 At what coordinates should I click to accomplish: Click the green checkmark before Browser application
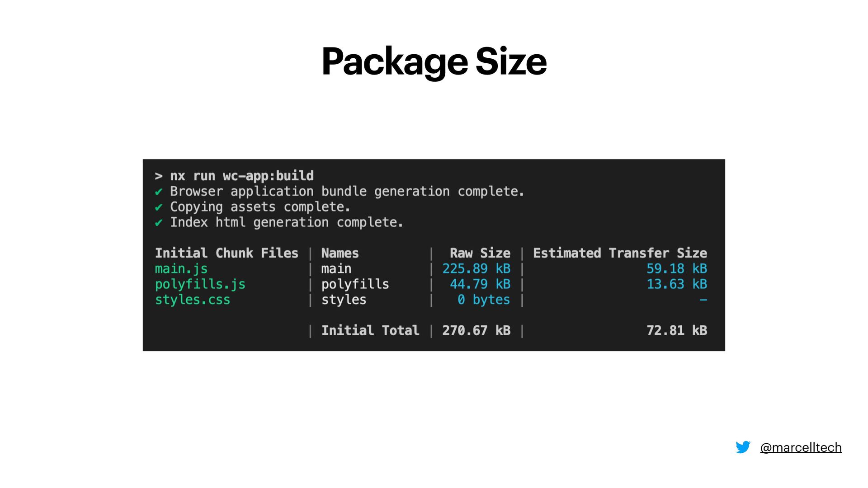159,192
